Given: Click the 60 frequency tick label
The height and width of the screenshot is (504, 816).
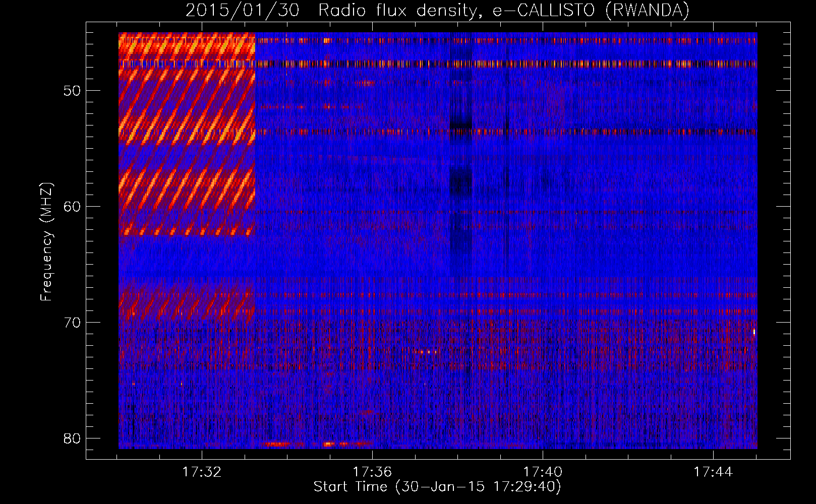Looking at the screenshot, I should (72, 207).
